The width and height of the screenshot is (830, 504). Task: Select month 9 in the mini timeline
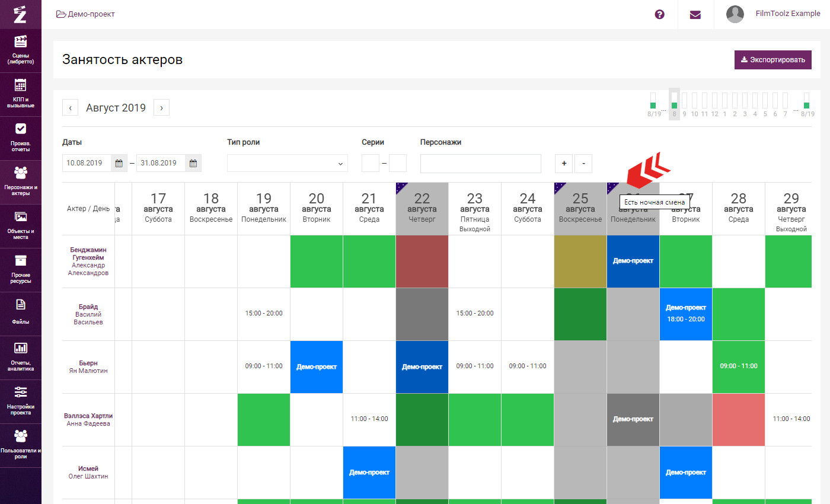coord(684,104)
